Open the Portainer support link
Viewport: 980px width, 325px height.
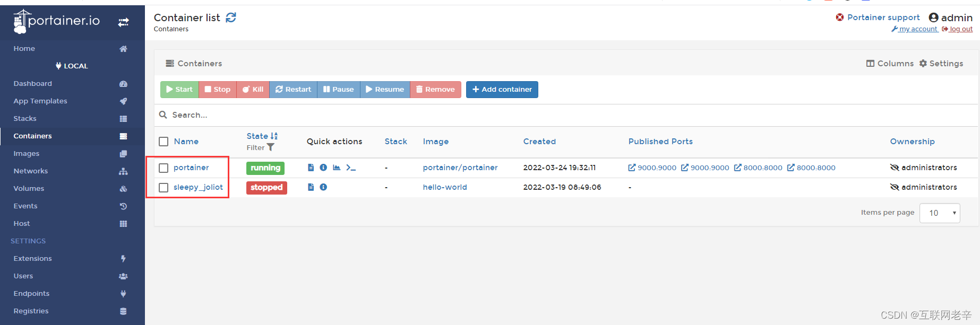[878, 17]
